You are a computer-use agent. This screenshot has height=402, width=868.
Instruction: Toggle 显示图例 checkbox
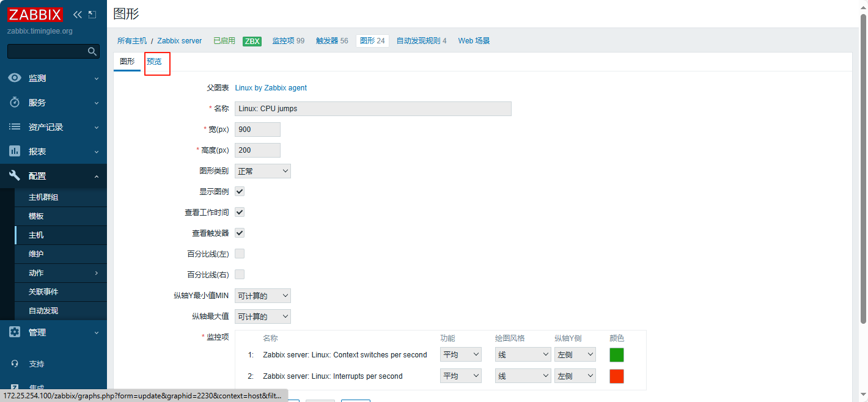(240, 191)
